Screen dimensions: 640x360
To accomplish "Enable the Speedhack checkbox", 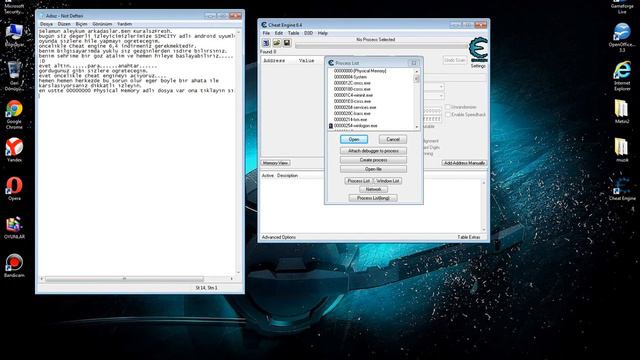I will click(x=448, y=115).
